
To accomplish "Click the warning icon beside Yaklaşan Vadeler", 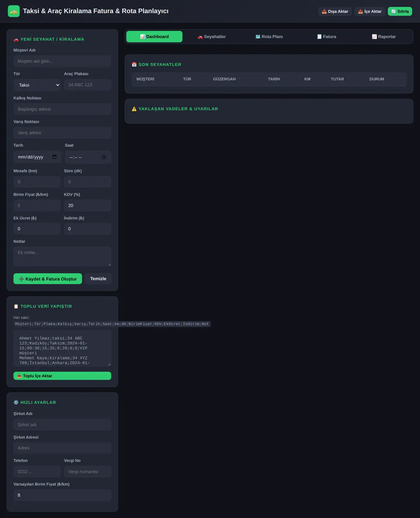I will pyautogui.click(x=134, y=109).
